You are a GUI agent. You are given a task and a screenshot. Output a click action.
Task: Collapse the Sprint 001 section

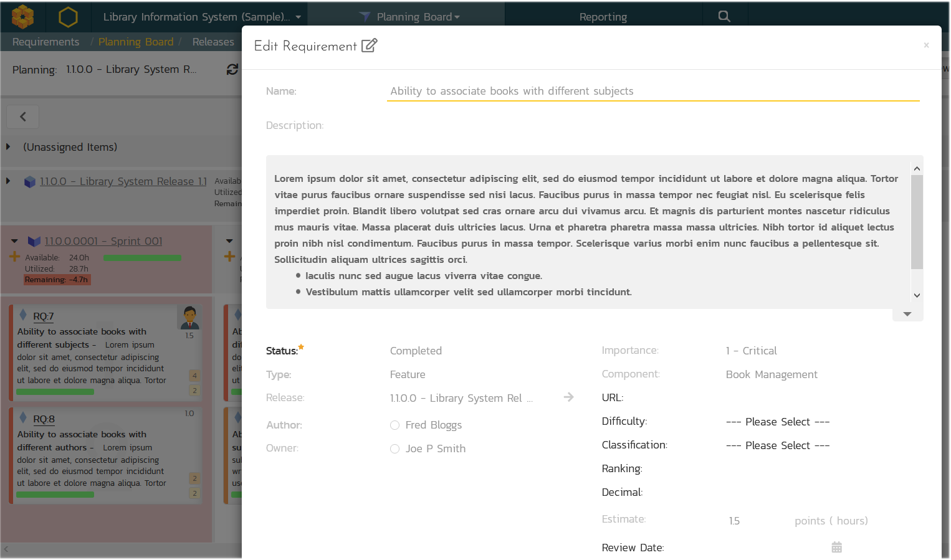[x=14, y=241]
